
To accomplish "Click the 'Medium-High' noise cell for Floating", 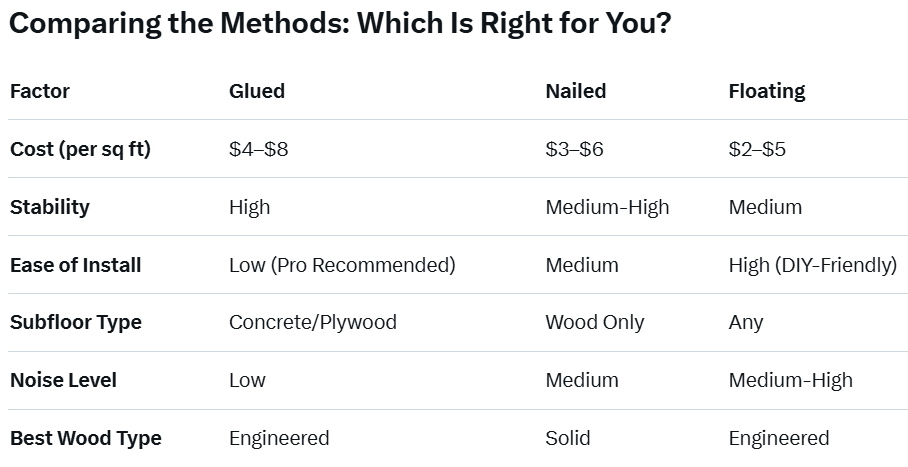I will coord(791,380).
